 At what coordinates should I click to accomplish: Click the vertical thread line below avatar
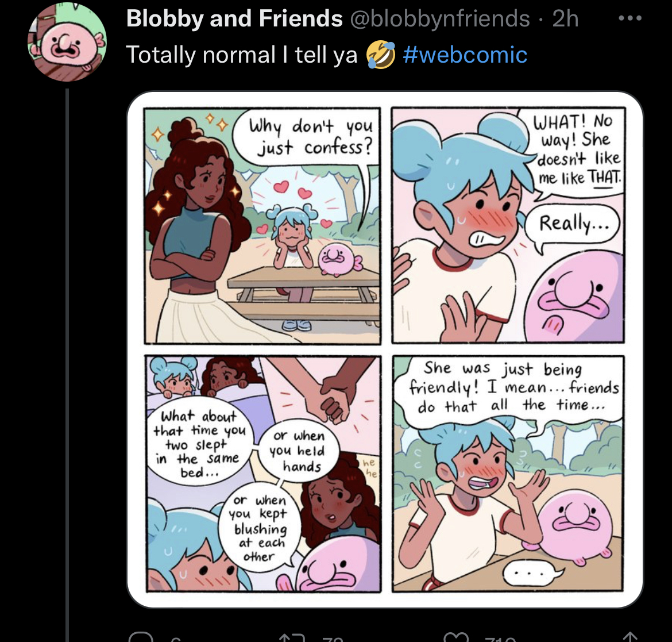(x=67, y=365)
